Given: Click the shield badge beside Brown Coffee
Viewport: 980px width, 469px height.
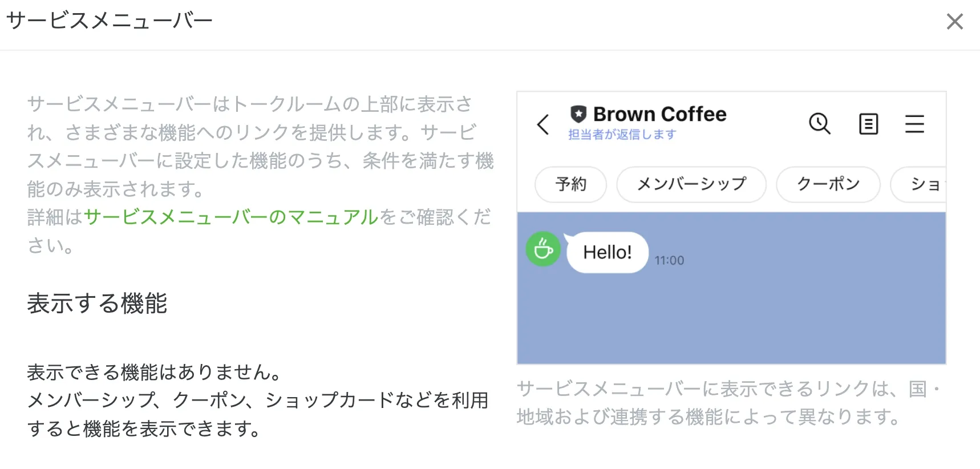Looking at the screenshot, I should 578,114.
